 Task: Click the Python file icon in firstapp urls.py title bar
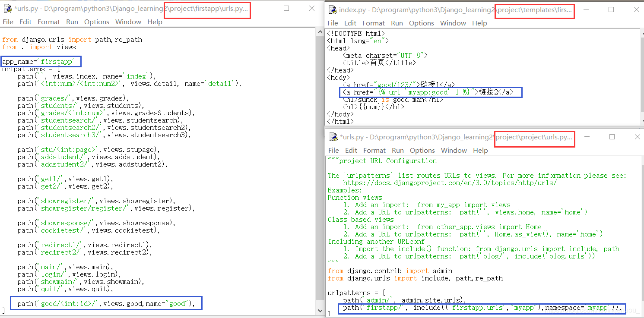pyautogui.click(x=7, y=9)
